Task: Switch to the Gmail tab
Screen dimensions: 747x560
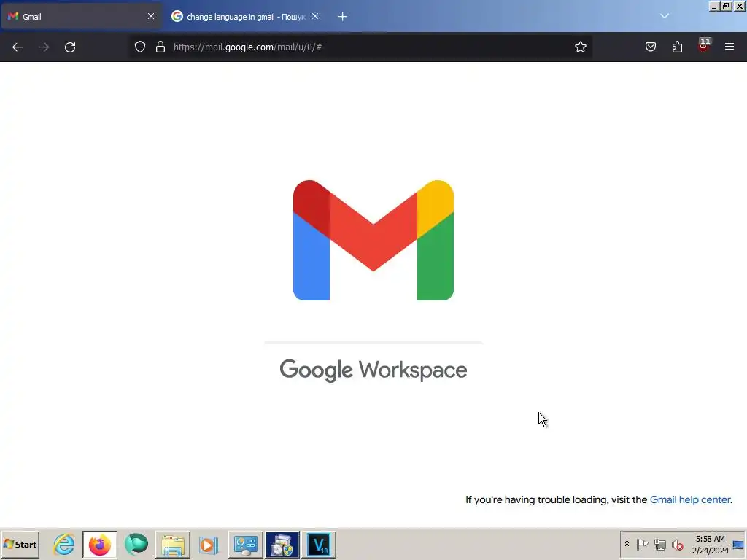Action: [x=82, y=17]
